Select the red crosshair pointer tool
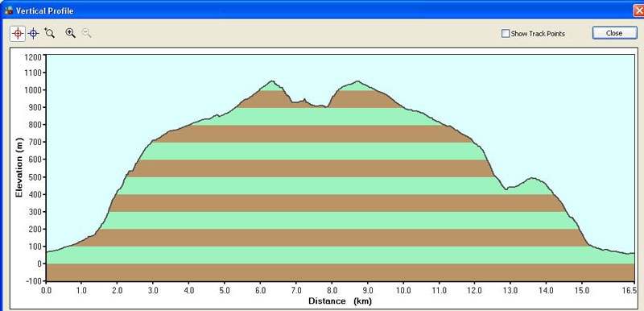This screenshot has width=644, height=311. (17, 33)
